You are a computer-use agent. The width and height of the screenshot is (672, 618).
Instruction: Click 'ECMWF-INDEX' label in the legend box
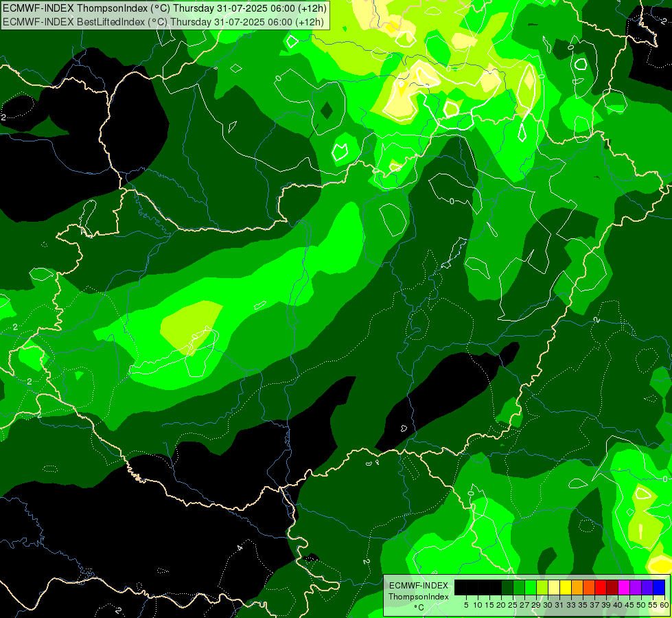tap(419, 586)
